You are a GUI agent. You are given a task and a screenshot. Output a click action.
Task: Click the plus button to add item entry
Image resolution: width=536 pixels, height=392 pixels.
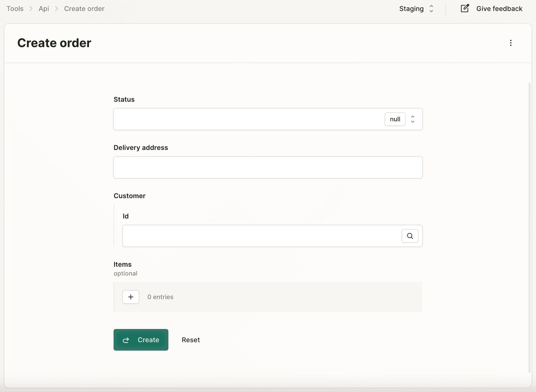click(x=130, y=297)
